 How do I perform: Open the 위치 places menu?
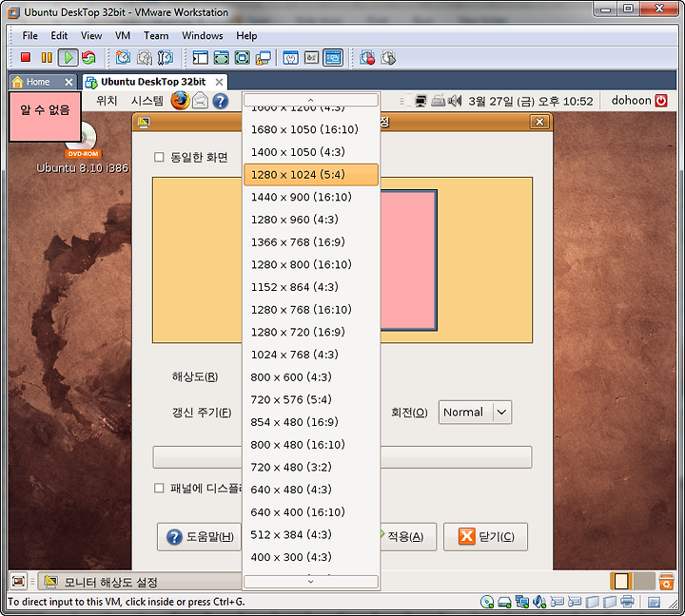click(107, 101)
